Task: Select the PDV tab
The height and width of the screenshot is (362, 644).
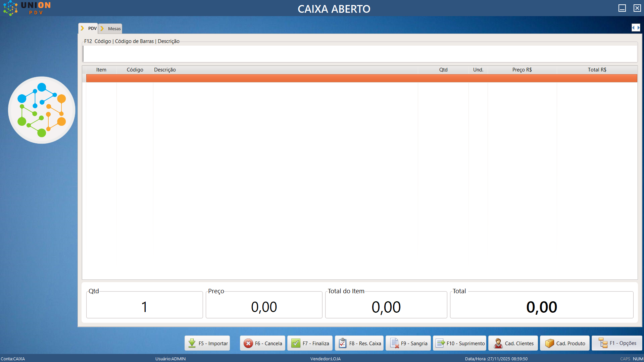Action: pyautogui.click(x=92, y=28)
